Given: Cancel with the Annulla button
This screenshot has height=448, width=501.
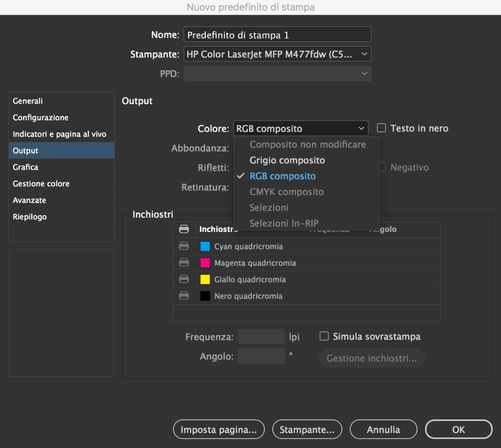Looking at the screenshot, I should click(384, 429).
